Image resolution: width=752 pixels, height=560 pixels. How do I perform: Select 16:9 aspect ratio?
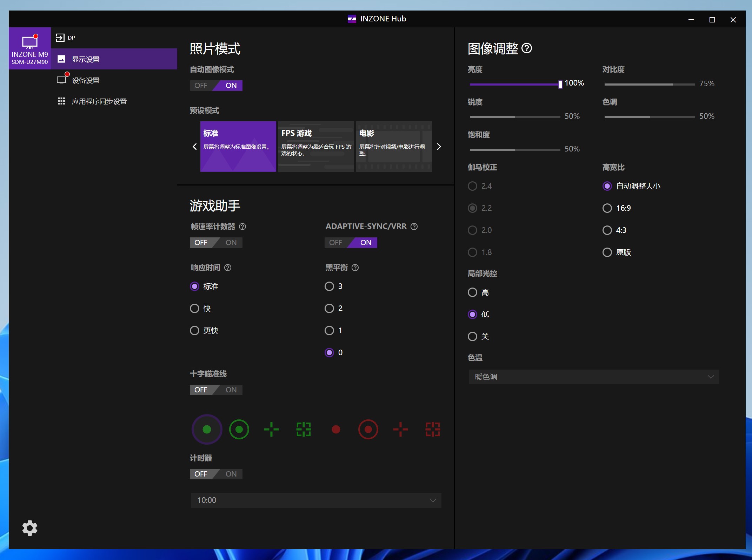coord(607,208)
